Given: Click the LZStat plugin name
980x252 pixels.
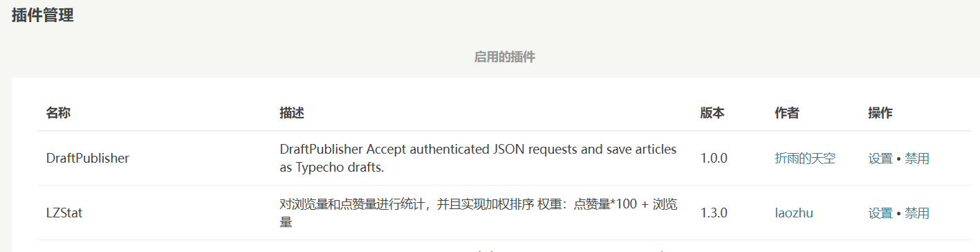Looking at the screenshot, I should tap(64, 213).
